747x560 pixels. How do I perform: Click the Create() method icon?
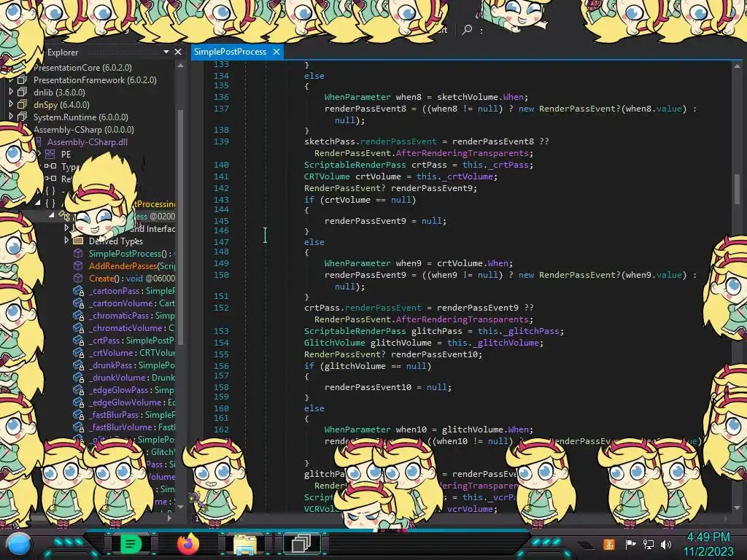pyautogui.click(x=78, y=278)
